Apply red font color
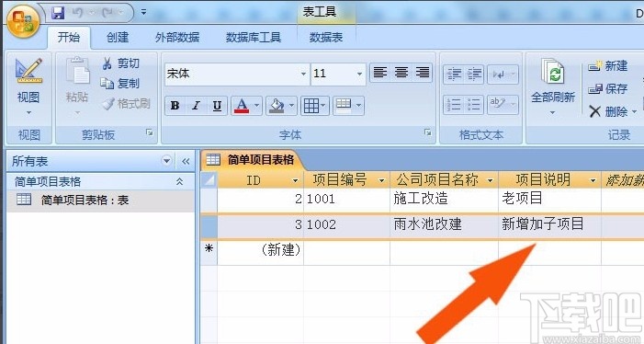This screenshot has height=344, width=644. (x=241, y=106)
